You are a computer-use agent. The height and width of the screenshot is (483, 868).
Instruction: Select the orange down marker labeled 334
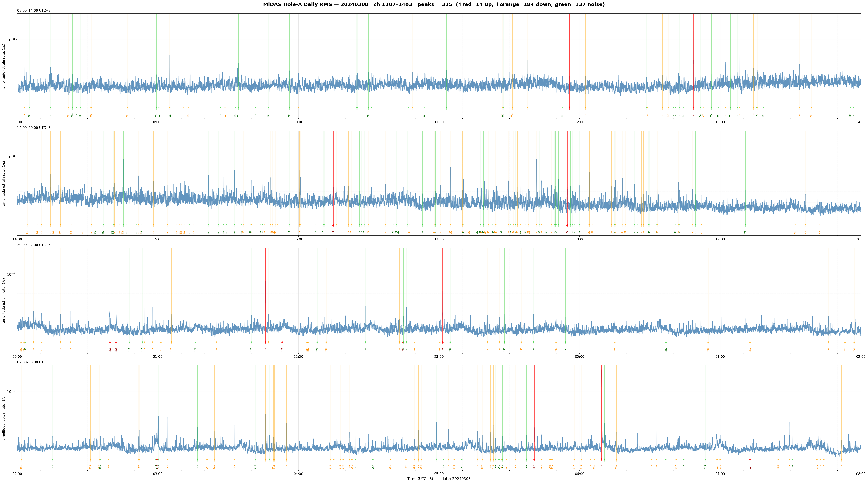[x=841, y=459]
